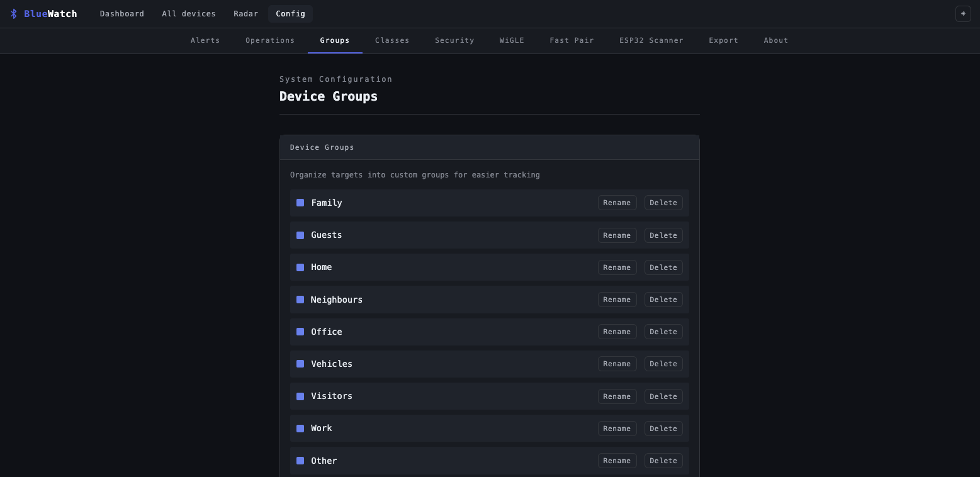This screenshot has width=980, height=477.
Task: Click the Vehicles group name
Action: pyautogui.click(x=332, y=364)
